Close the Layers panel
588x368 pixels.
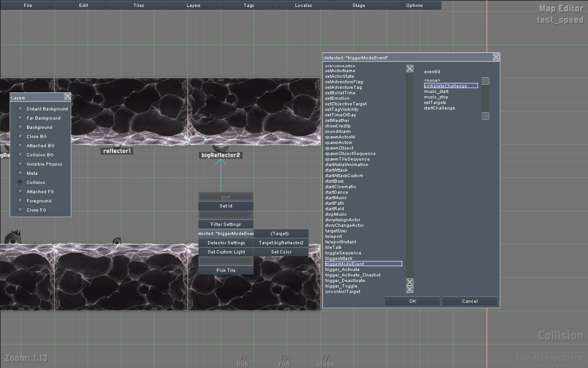(x=68, y=97)
